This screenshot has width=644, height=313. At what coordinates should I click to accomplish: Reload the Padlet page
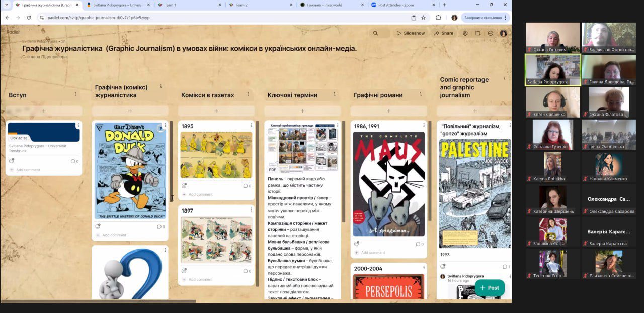point(29,17)
